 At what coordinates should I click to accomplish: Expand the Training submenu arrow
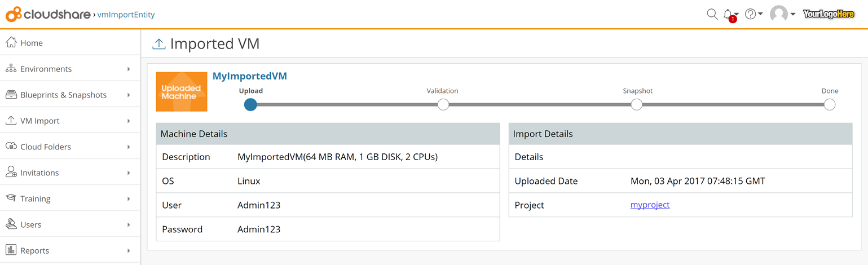click(129, 198)
